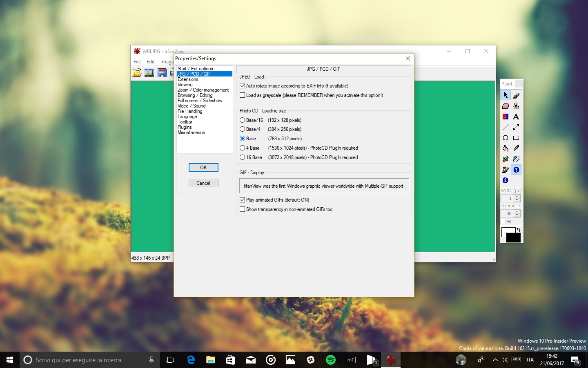588x368 pixels.
Task: Click the IrfanView icon on the taskbar
Action: [x=391, y=360]
